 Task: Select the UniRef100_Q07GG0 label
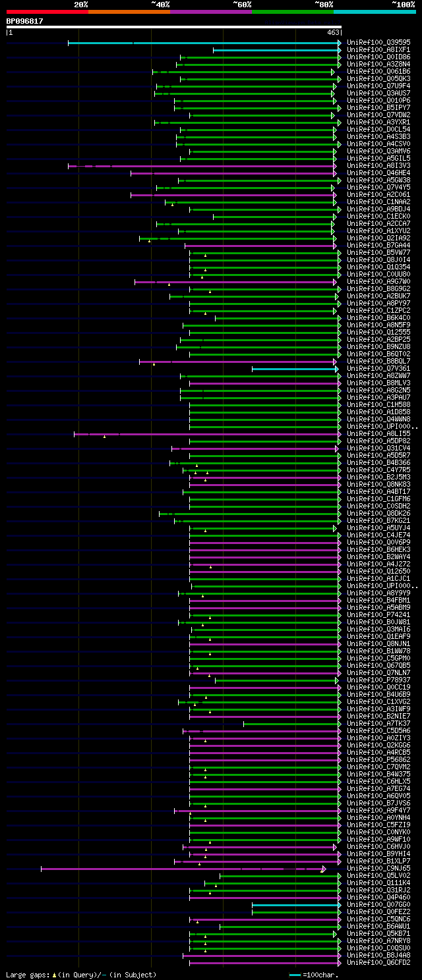click(x=378, y=904)
